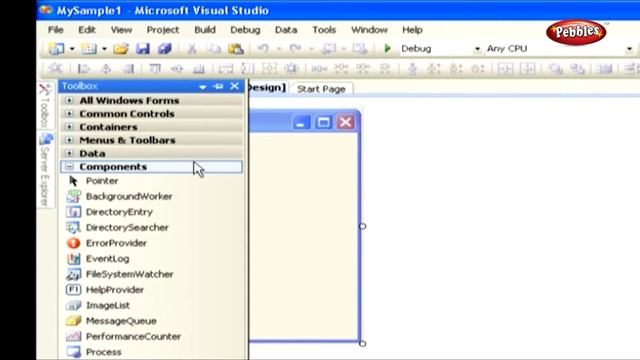Open the Debug menu

[245, 30]
